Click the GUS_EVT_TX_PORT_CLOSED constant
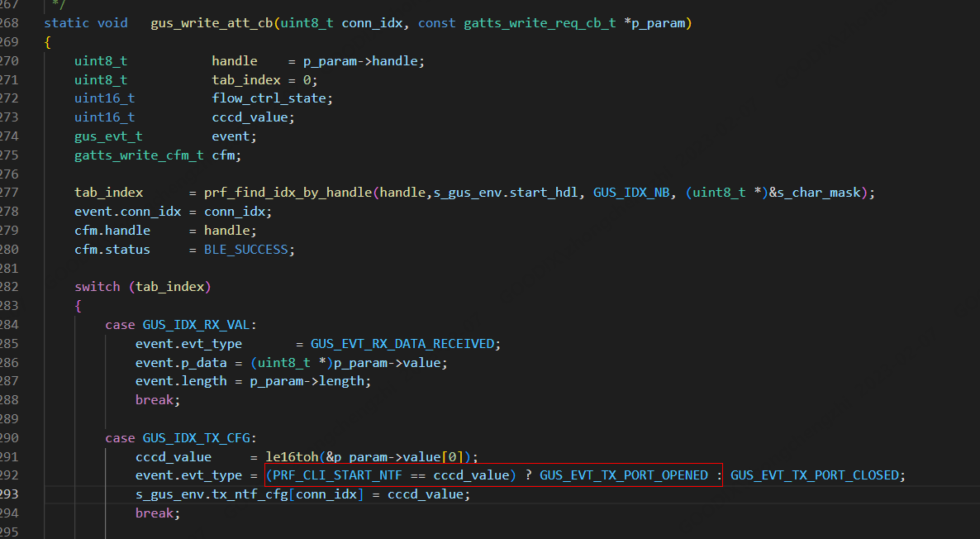The image size is (980, 539). point(815,475)
